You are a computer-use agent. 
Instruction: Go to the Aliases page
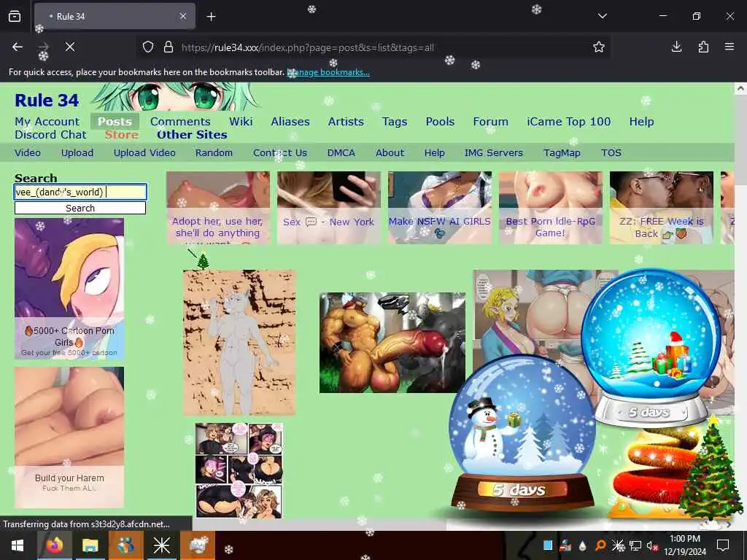(x=290, y=122)
